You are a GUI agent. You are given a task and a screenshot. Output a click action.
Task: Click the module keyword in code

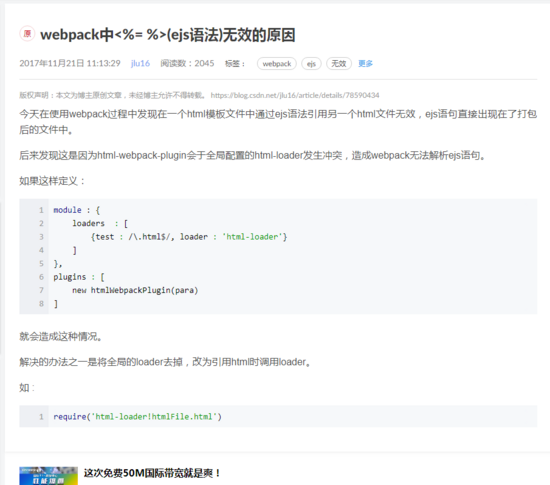tap(67, 210)
